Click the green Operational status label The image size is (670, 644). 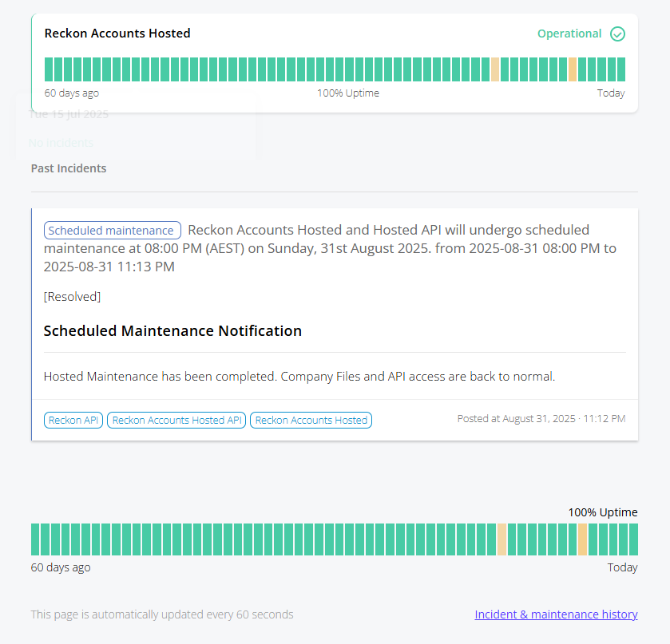point(569,34)
